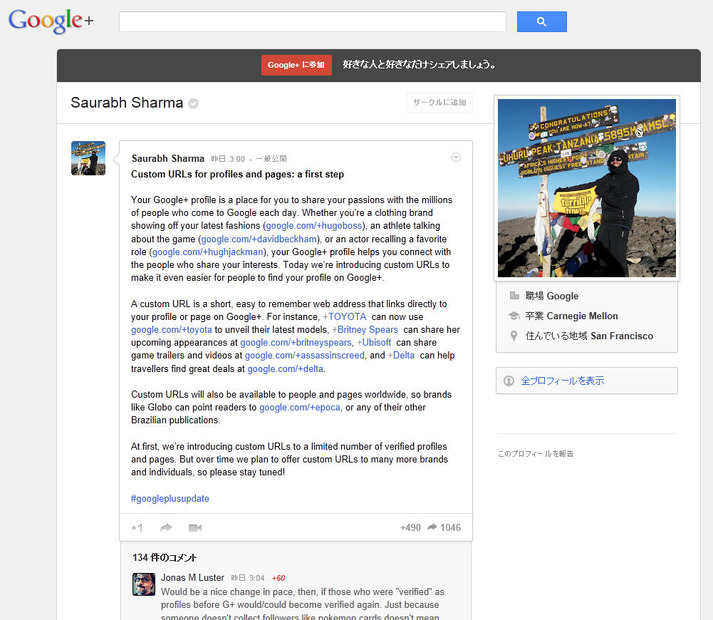Click the +Delta mention link
Screen dimensions: 713x620
[x=401, y=355]
